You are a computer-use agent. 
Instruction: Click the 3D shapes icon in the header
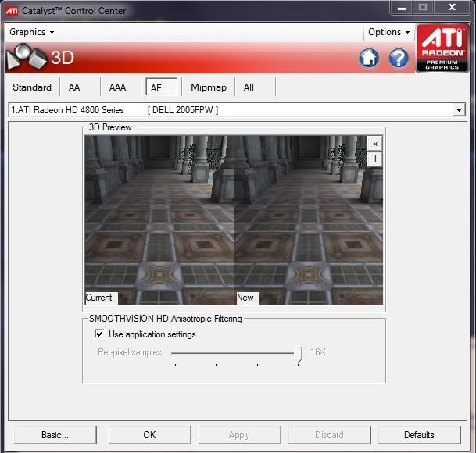25,58
